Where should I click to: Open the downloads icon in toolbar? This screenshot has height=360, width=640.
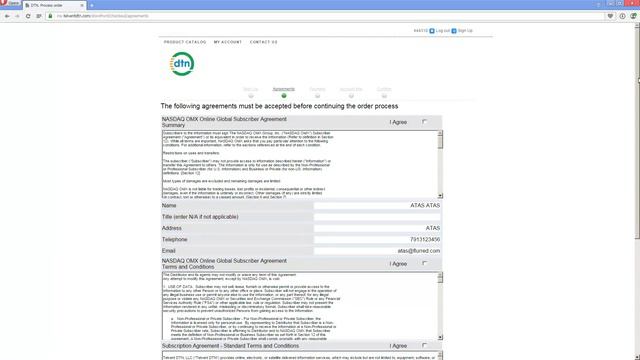coord(622,16)
